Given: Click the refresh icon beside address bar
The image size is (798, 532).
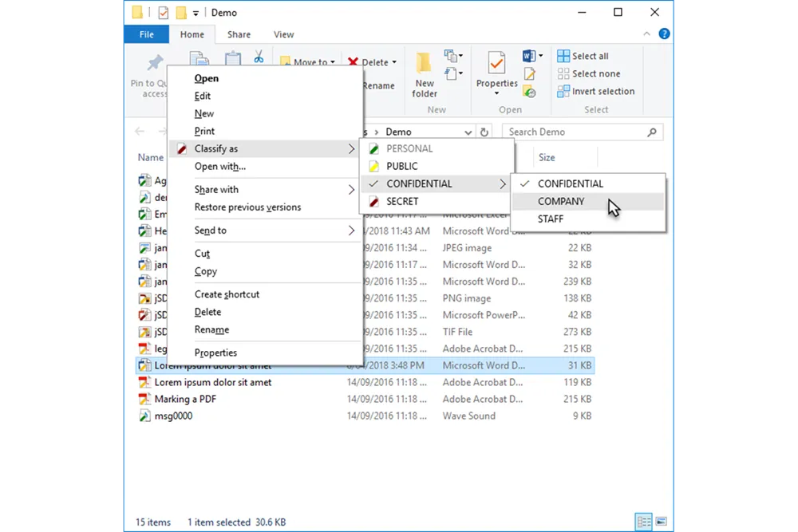Looking at the screenshot, I should pos(484,132).
